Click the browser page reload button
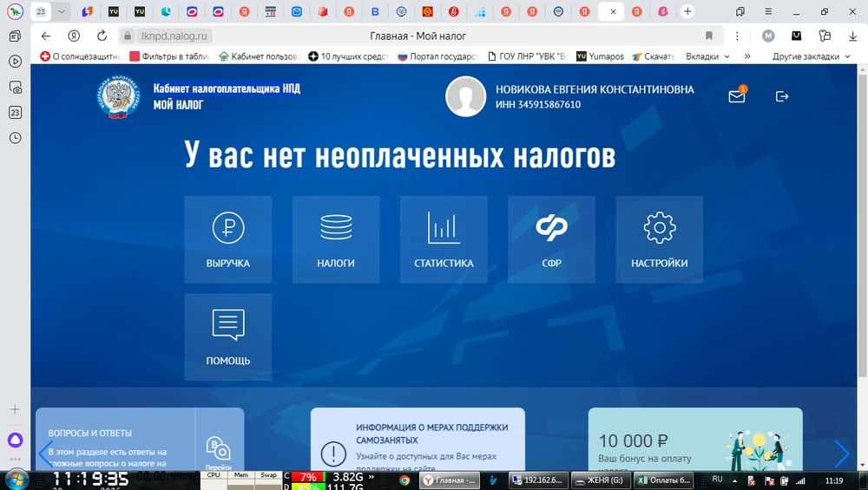 [x=102, y=36]
